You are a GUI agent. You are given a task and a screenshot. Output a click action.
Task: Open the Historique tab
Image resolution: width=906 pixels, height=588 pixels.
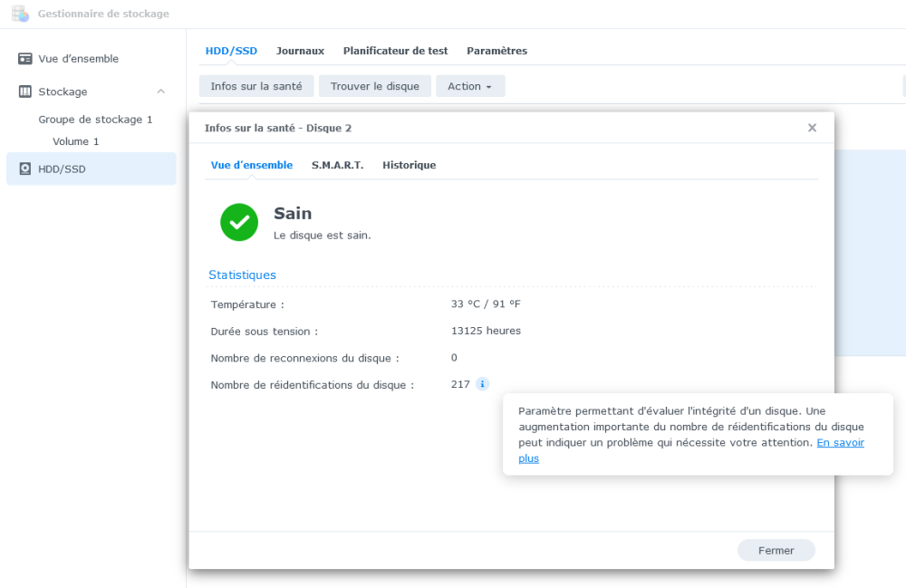tap(410, 165)
